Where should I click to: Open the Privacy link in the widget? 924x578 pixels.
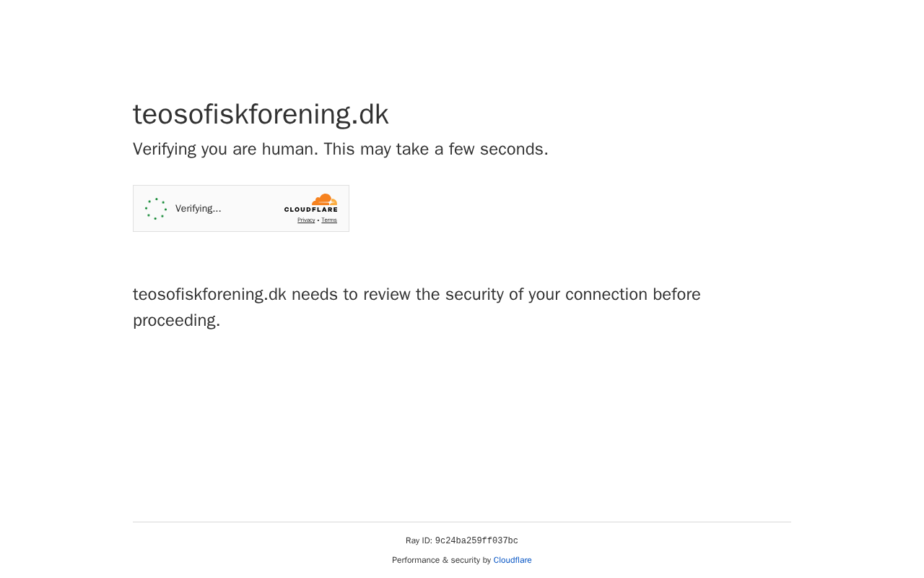(306, 220)
